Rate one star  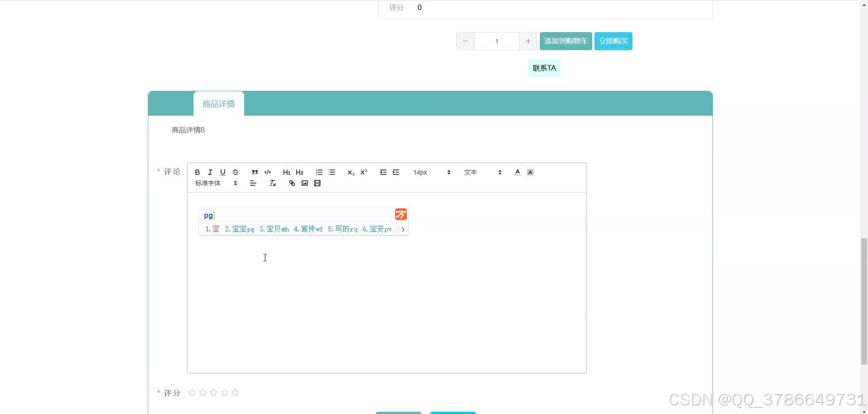pyautogui.click(x=192, y=392)
